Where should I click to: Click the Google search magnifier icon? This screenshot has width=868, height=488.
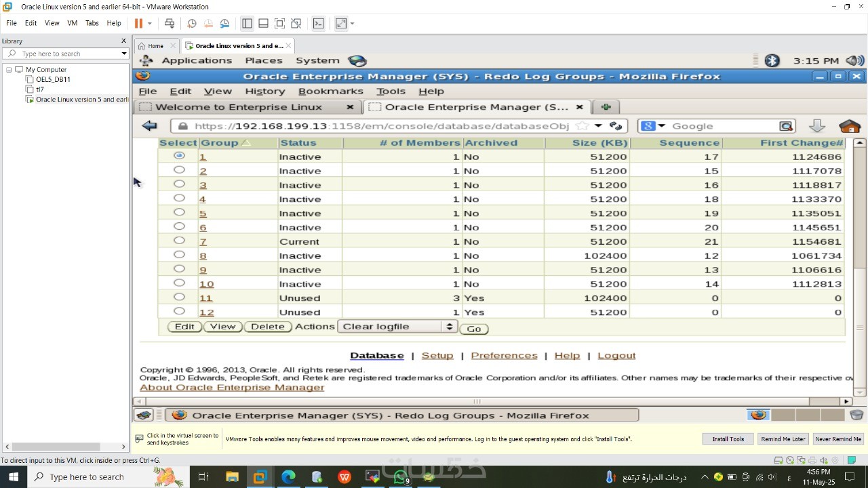[786, 126]
